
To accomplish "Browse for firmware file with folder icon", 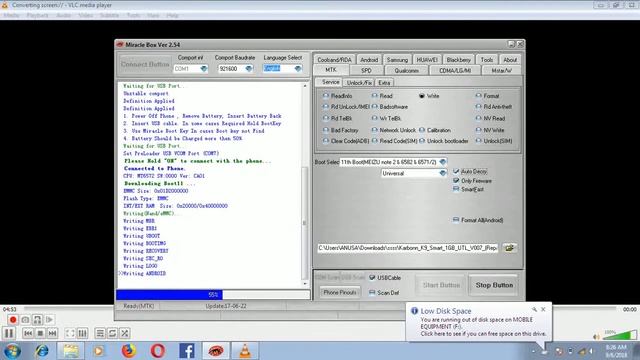I will click(509, 248).
